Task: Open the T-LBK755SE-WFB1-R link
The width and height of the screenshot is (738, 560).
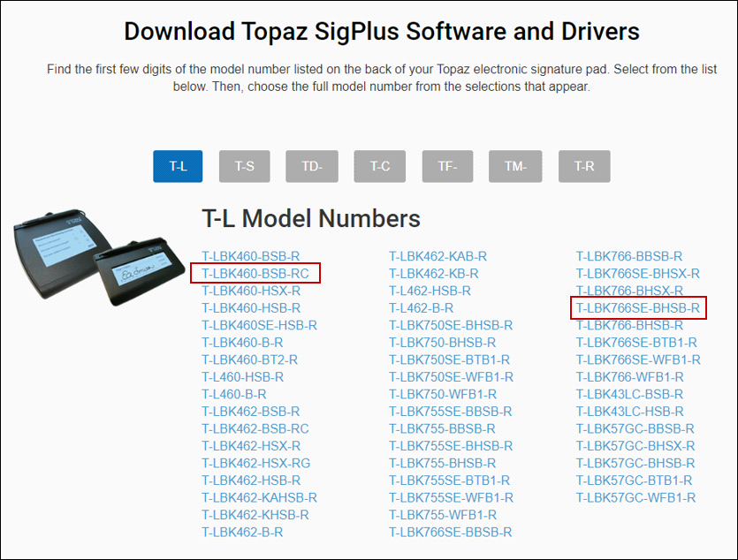Action: (452, 498)
